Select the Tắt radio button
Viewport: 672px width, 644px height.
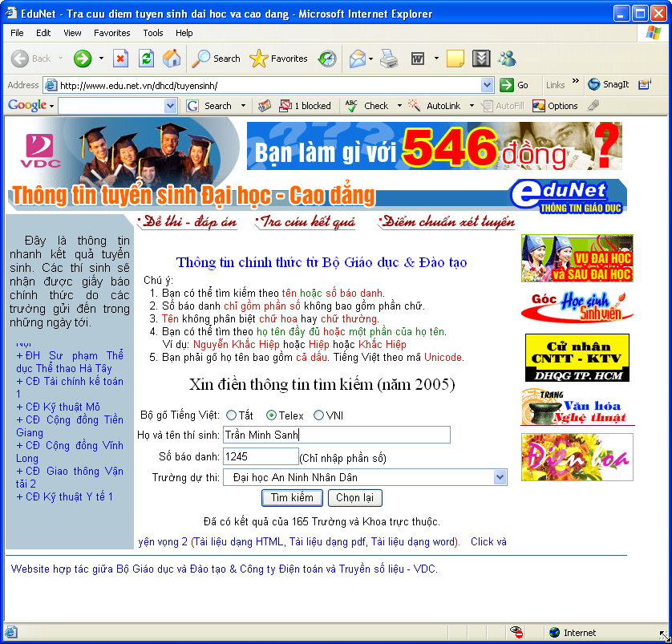(x=232, y=415)
